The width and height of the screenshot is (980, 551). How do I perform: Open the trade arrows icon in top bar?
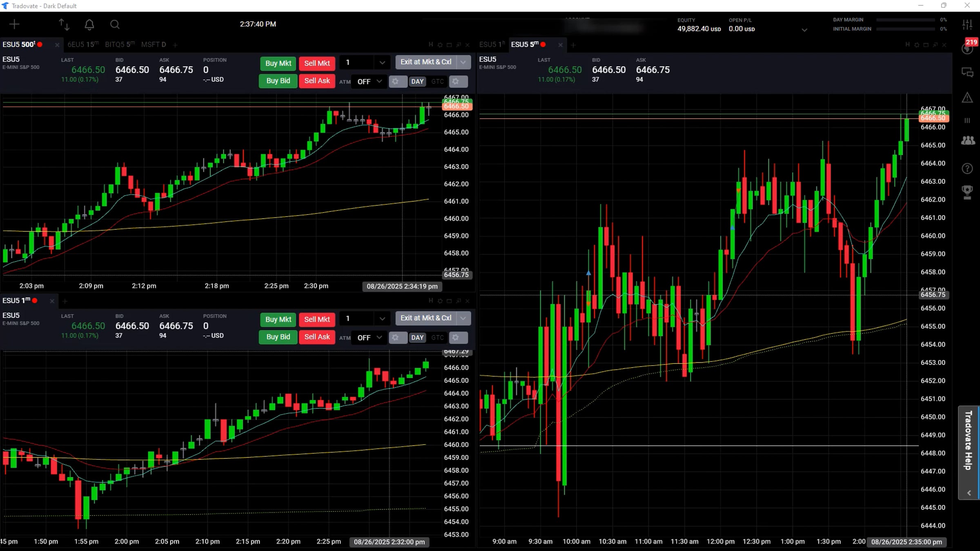[x=64, y=24]
